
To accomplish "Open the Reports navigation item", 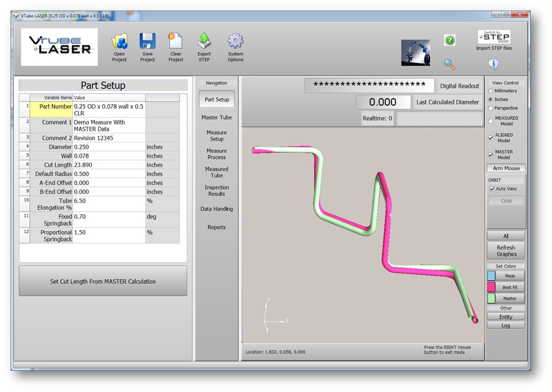I will click(217, 227).
